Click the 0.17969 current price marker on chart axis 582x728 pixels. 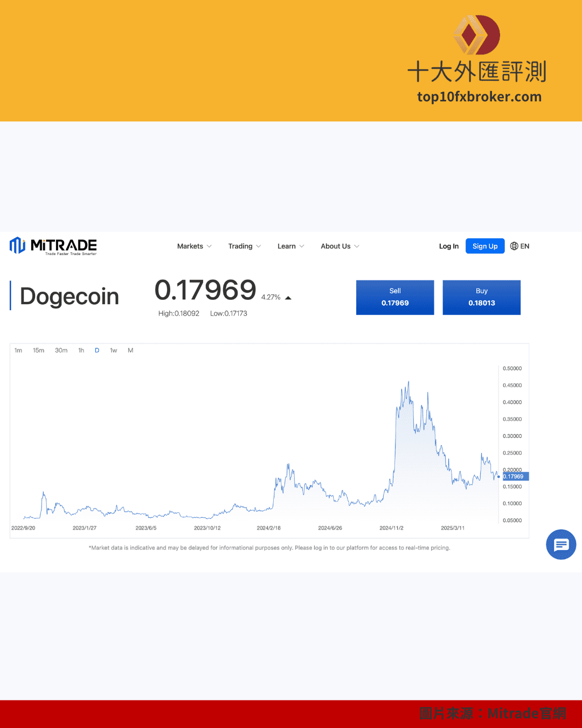coord(515,477)
